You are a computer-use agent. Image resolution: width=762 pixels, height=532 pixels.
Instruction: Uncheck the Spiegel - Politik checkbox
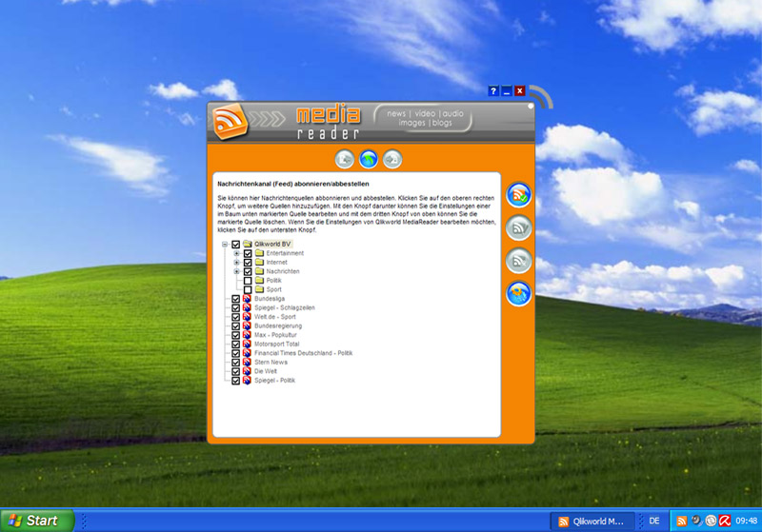(x=235, y=381)
